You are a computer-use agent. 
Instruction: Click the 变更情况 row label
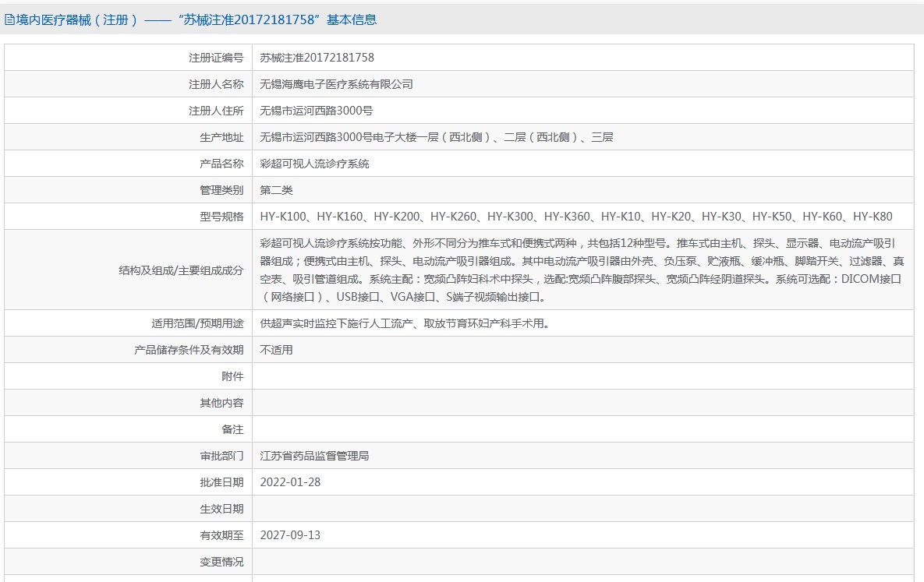[x=221, y=562]
